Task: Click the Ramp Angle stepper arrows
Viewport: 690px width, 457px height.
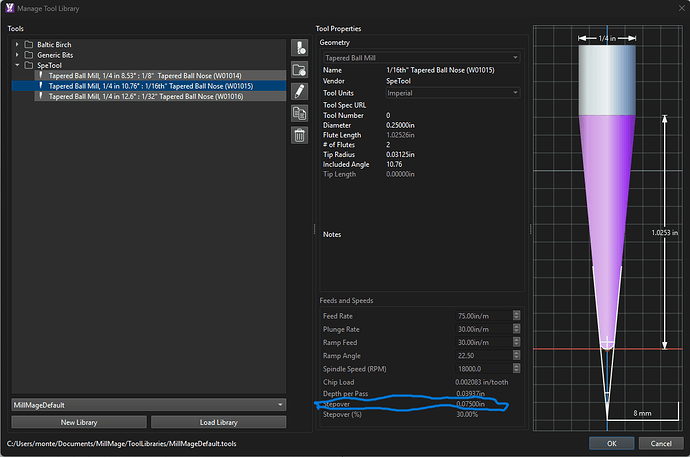Action: coord(517,355)
